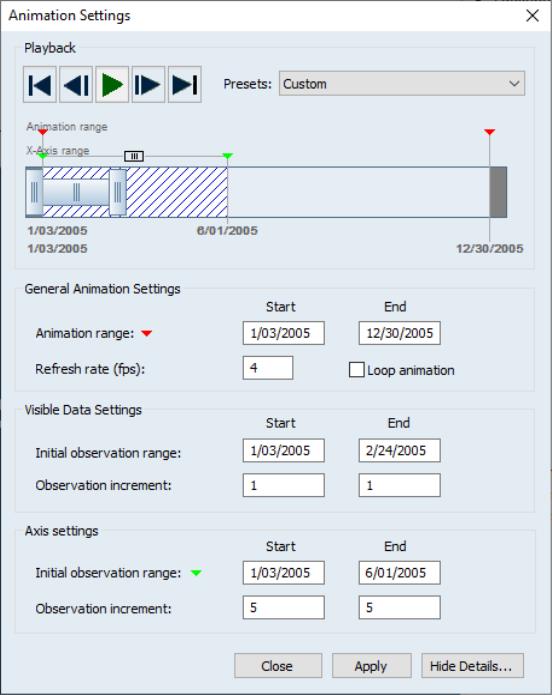Click the Presets dropdown arrow
The width and height of the screenshot is (552, 695).
pyautogui.click(x=514, y=83)
